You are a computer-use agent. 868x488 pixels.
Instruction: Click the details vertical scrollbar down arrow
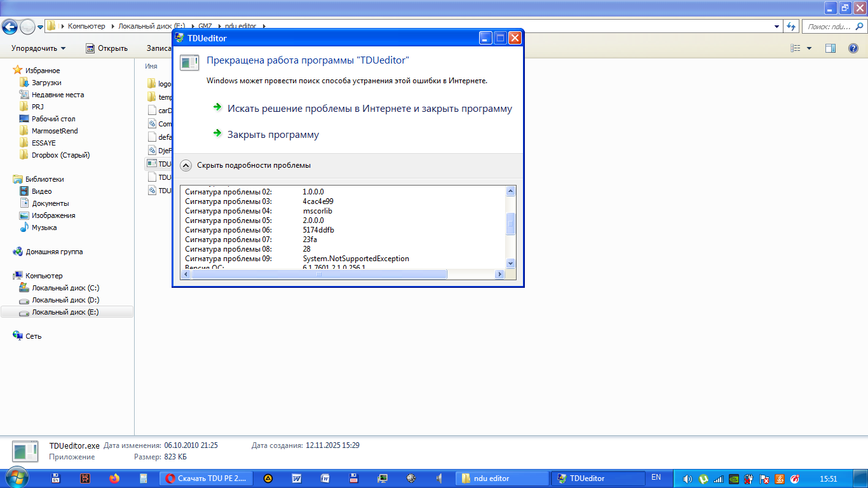[x=510, y=263]
